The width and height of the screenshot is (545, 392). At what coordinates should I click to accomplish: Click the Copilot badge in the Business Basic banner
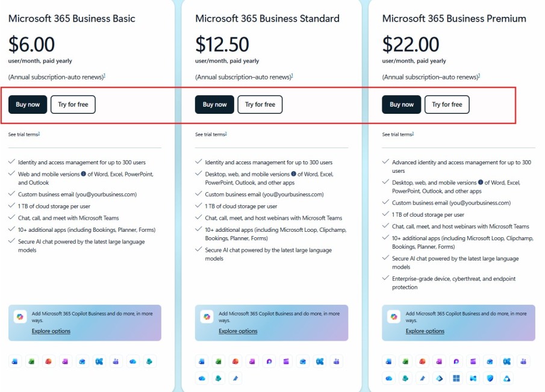[21, 316]
